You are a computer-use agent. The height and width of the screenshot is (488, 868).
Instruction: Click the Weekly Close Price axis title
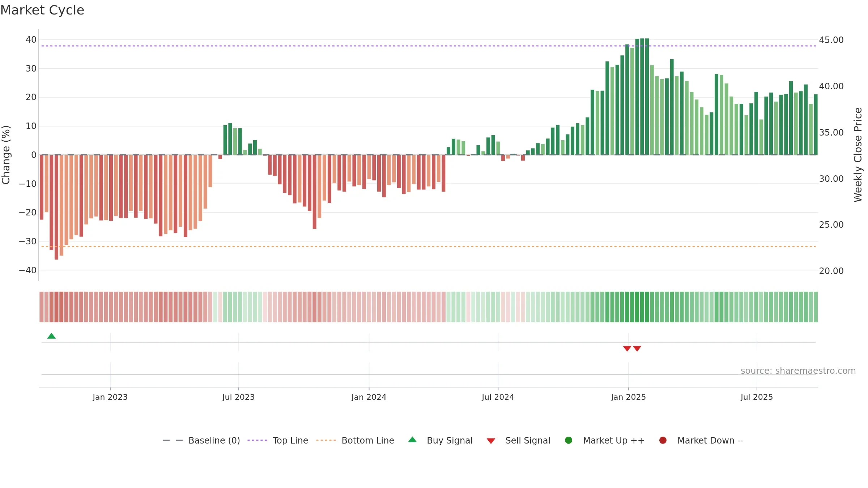tap(858, 155)
